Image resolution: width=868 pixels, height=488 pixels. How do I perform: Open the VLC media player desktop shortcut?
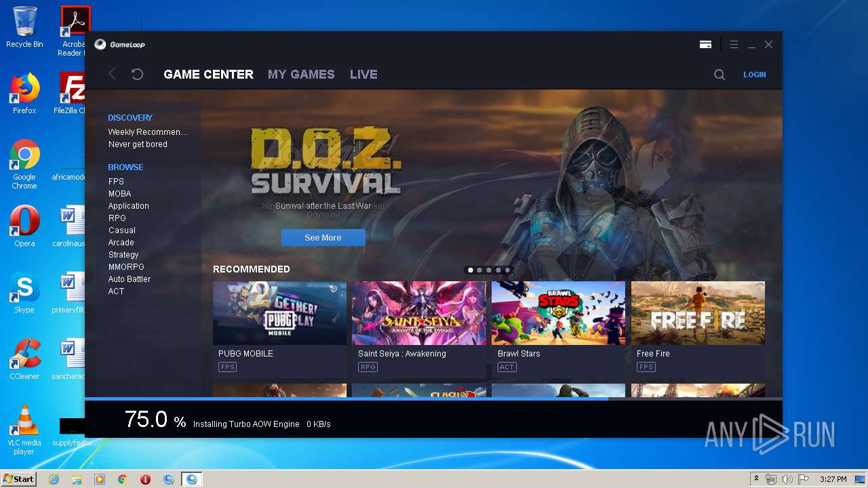24,429
